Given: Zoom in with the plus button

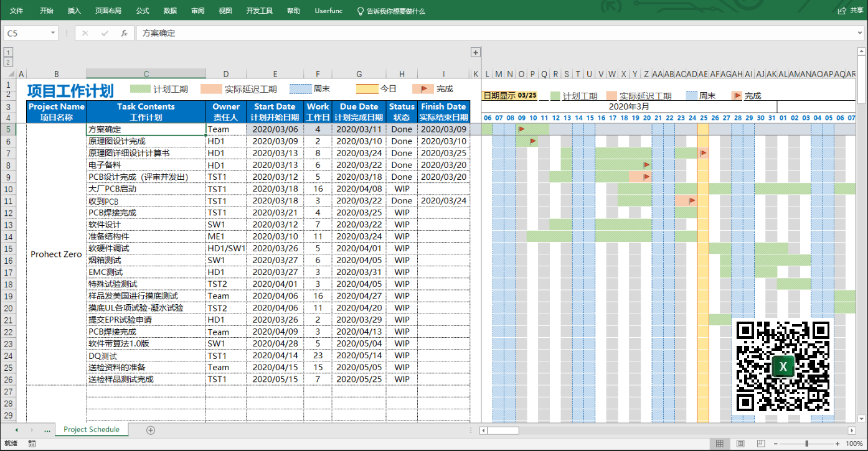Looking at the screenshot, I should coord(837,444).
